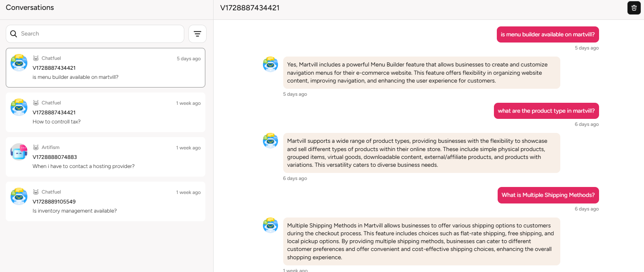
Task: Click the trash delete conversation icon
Action: pos(634,8)
